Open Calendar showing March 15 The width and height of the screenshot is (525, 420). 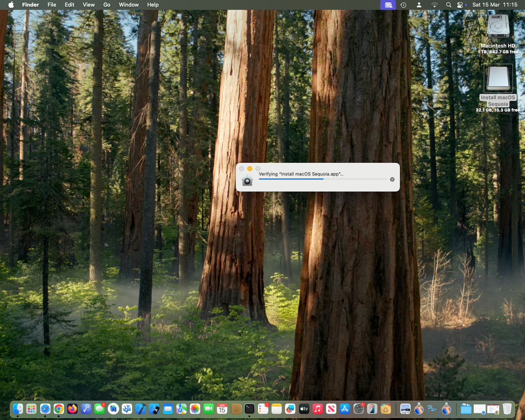pos(221,409)
